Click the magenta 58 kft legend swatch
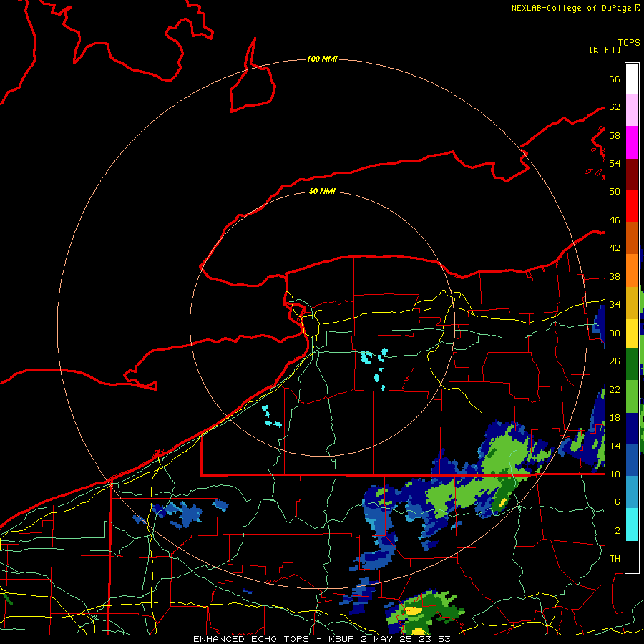644x644 pixels. click(x=632, y=142)
